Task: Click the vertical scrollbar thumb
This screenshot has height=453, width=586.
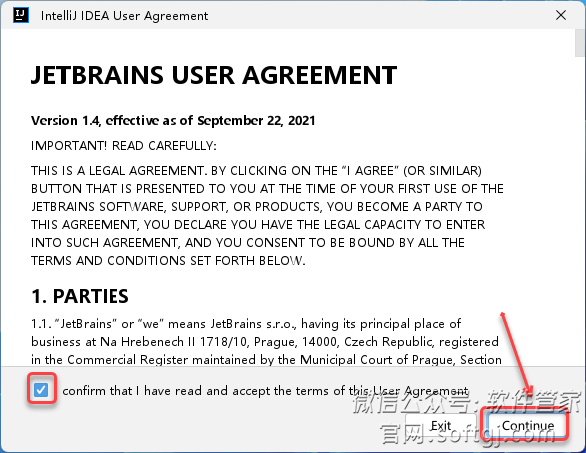Action: click(580, 43)
